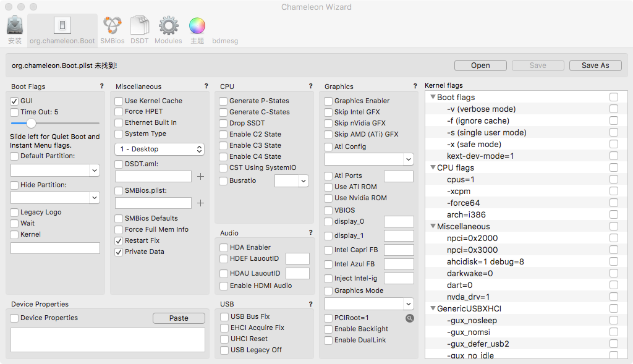Uncheck Restart Fix
The width and height of the screenshot is (633, 364).
[x=119, y=240]
